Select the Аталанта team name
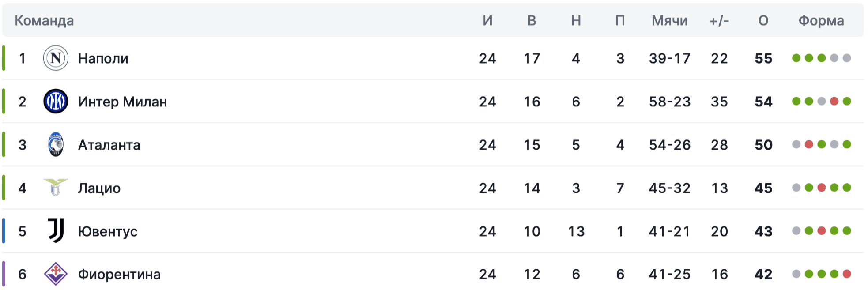The height and width of the screenshot is (294, 868). click(109, 145)
